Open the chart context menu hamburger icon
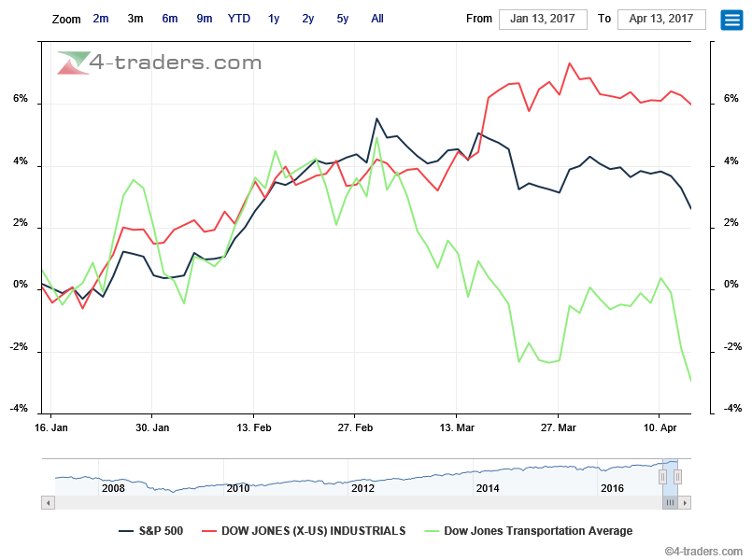Screen dimensions: 752x560 click(731, 20)
